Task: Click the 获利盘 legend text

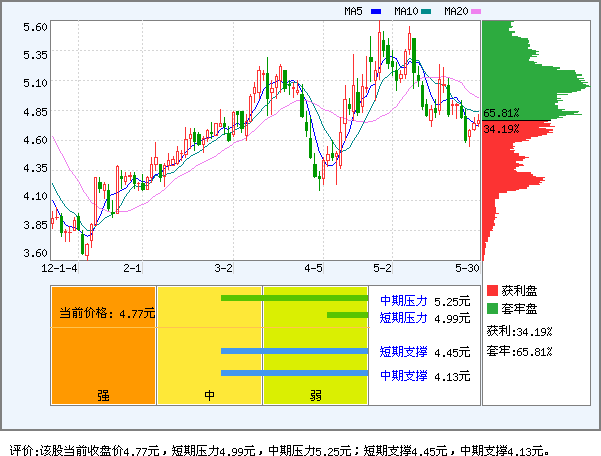Action: [519, 291]
